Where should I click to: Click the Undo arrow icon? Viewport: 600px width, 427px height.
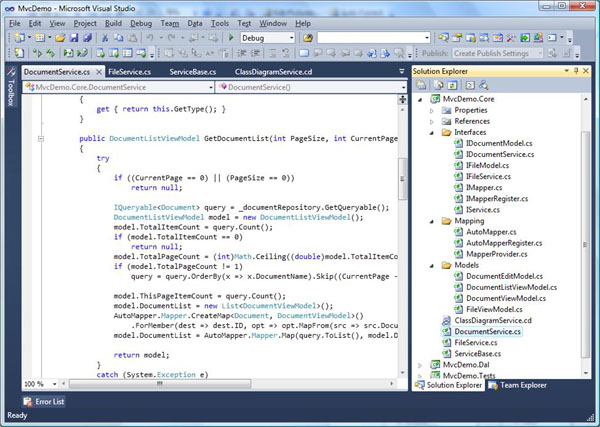[x=150, y=37]
